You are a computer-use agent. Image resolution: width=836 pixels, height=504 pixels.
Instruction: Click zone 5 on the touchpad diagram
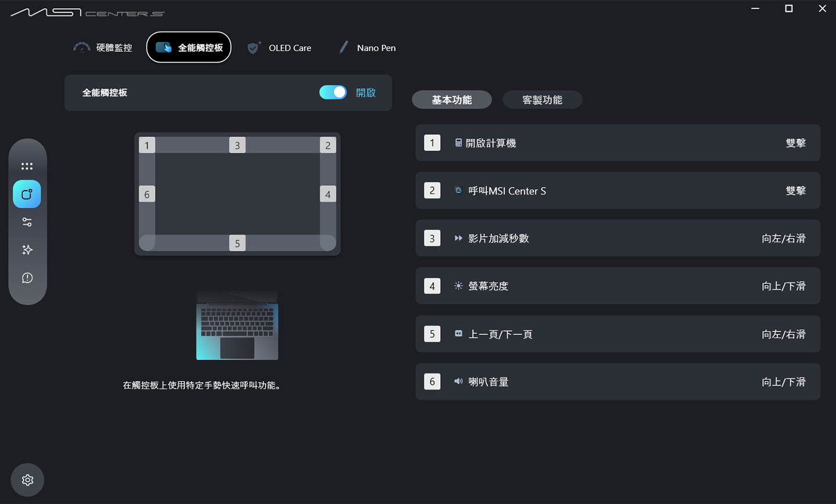(x=237, y=243)
